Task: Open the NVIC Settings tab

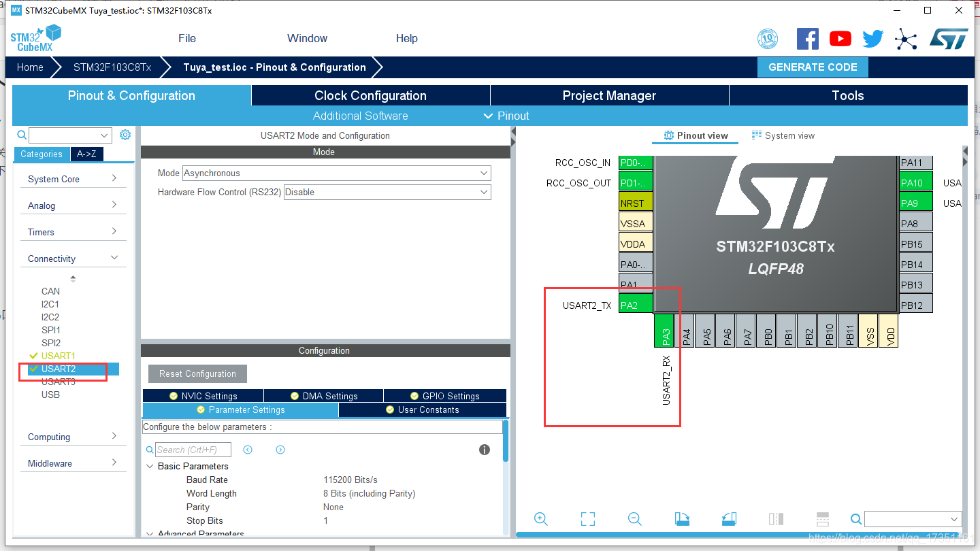Action: [203, 396]
